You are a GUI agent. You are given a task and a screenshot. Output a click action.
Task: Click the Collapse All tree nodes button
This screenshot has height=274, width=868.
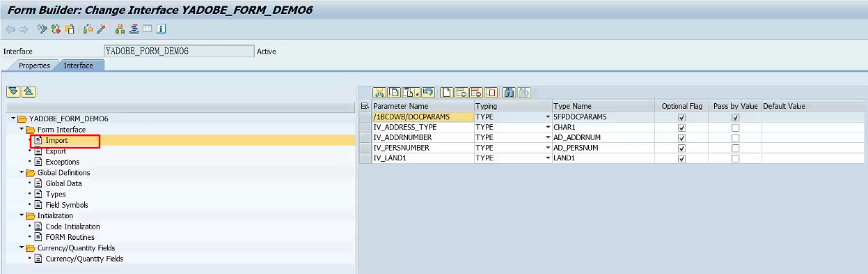pos(28,92)
